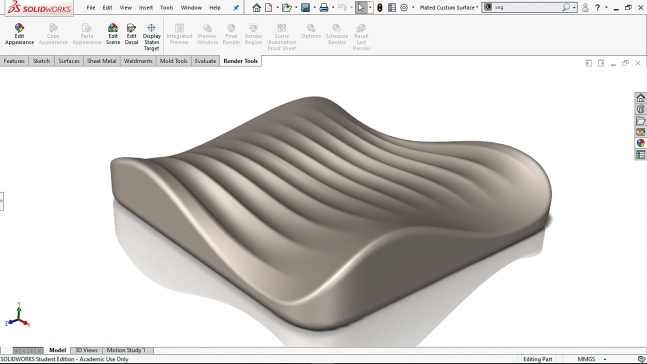Click the command search input field
Image resolution: width=647 pixels, height=364 pixels.
click(x=527, y=7)
